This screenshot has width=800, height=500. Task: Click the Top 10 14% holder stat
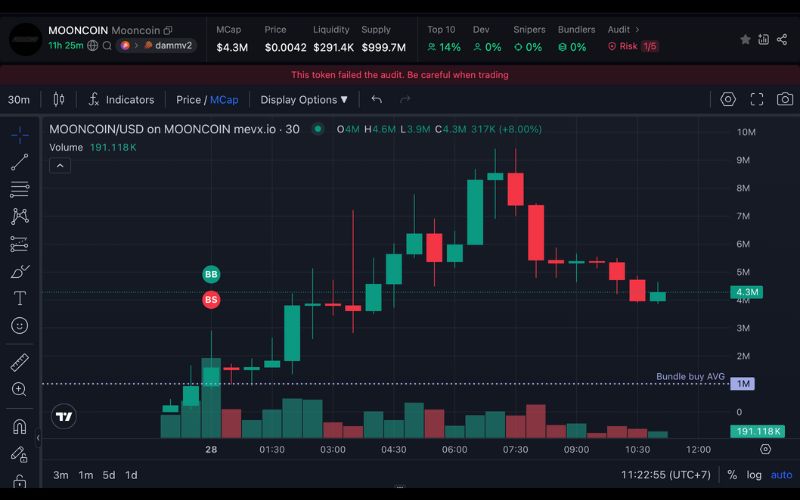(443, 39)
